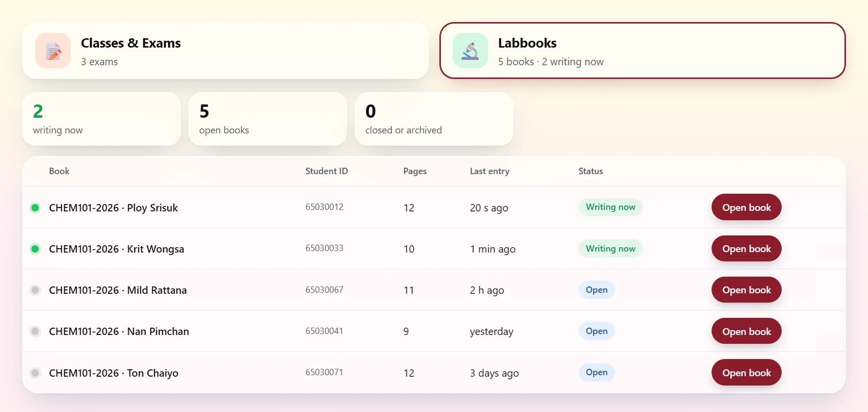Click the 'open books' stat card

(268, 119)
